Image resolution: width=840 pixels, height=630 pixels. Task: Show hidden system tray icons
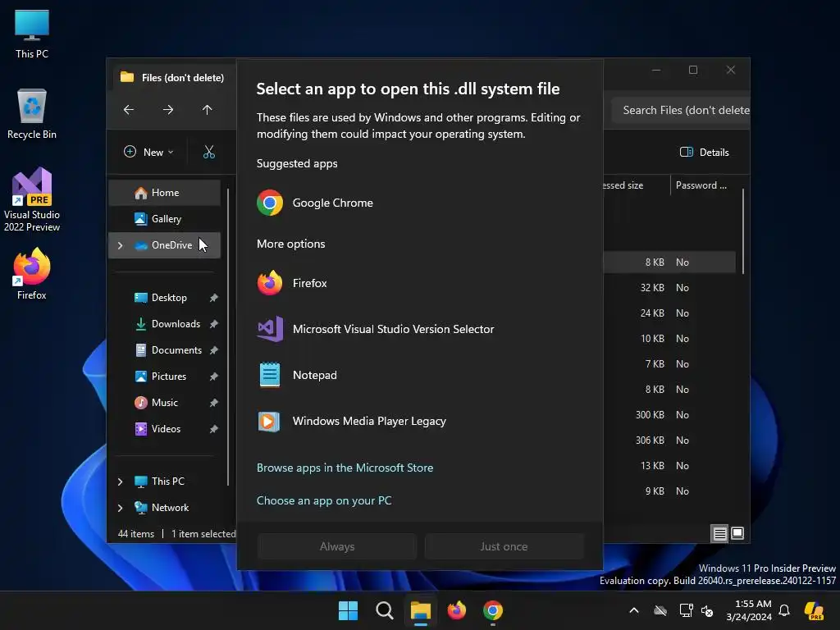coord(634,610)
